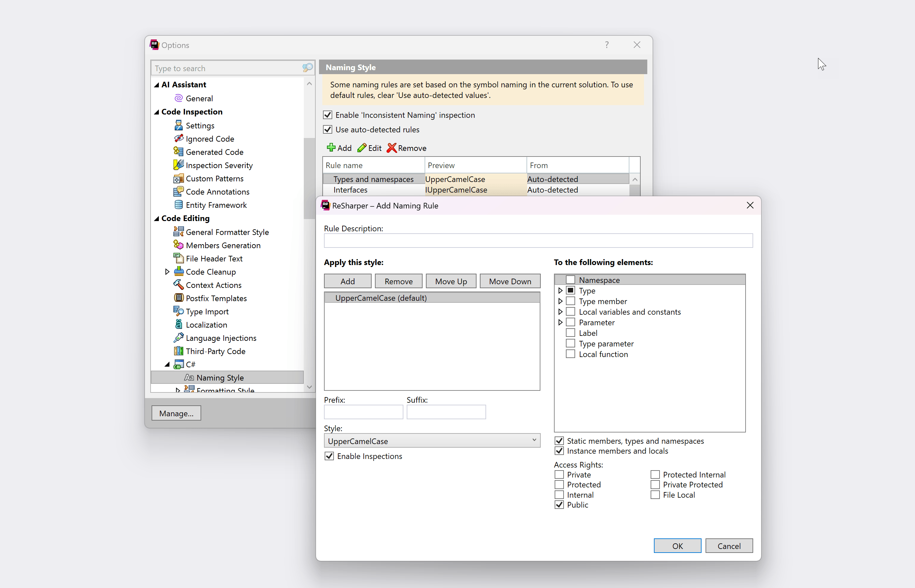The height and width of the screenshot is (588, 915).
Task: Check the Namespace element checkbox
Action: [570, 280]
